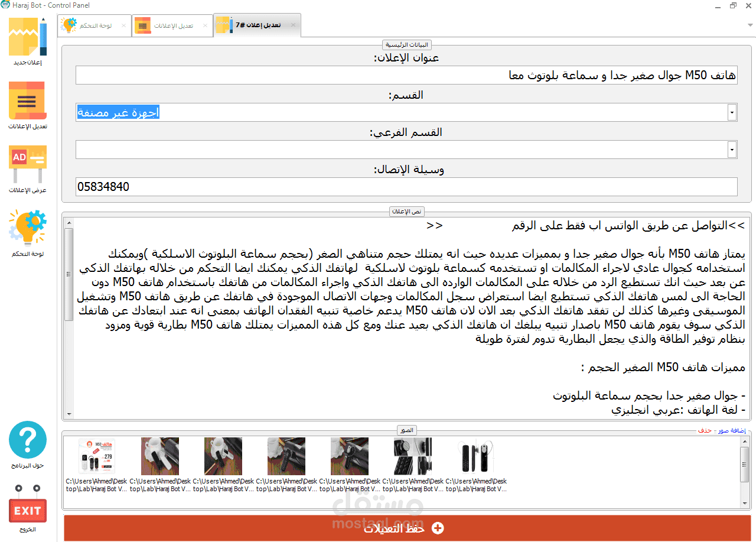Select the second image thumbnail with white cup
Screen dimensions: 756x542
(x=160, y=456)
